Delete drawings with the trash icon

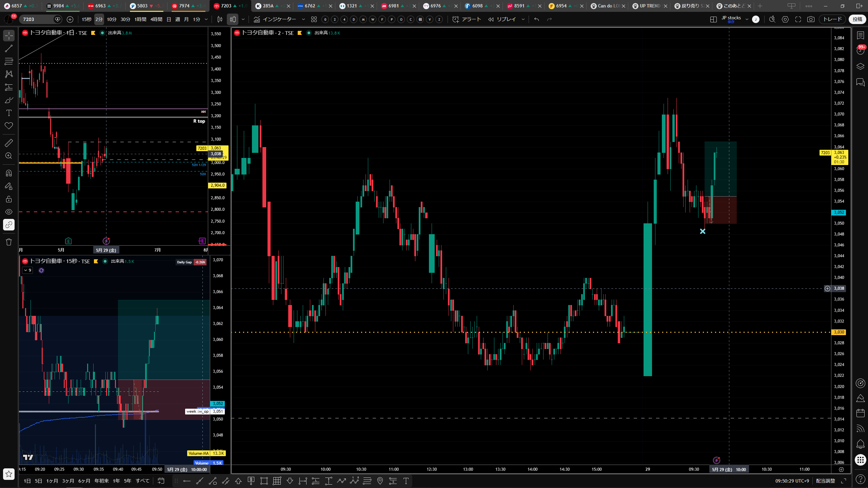pyautogui.click(x=9, y=242)
